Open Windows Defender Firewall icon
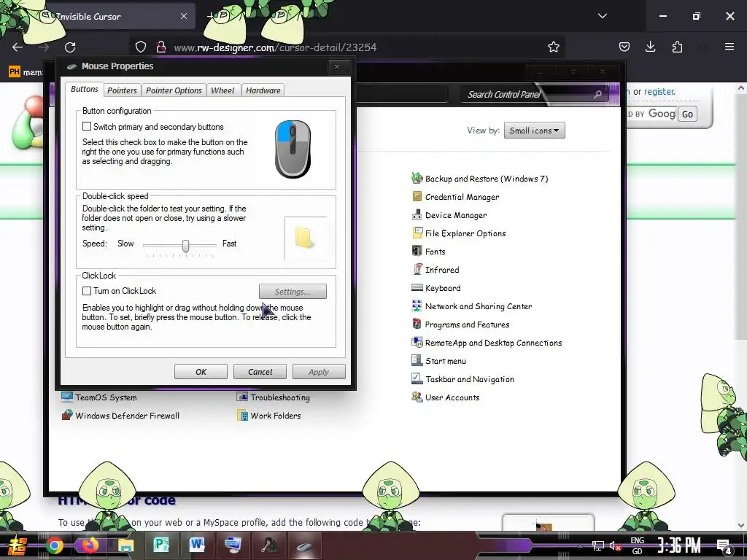 click(66, 415)
